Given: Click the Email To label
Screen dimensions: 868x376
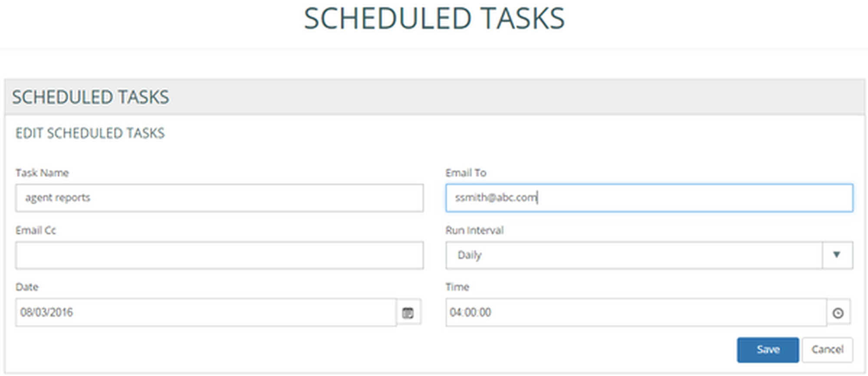Looking at the screenshot, I should [466, 173].
